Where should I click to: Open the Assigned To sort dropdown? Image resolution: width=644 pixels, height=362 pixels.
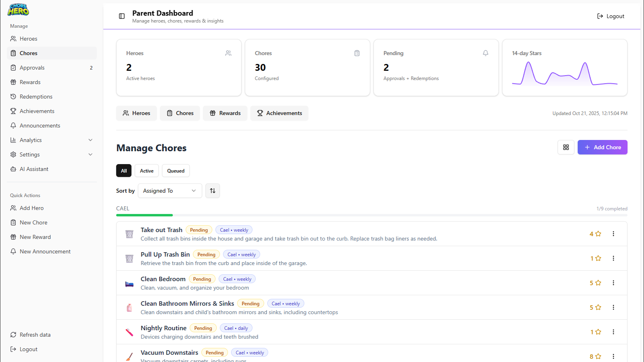pyautogui.click(x=169, y=191)
